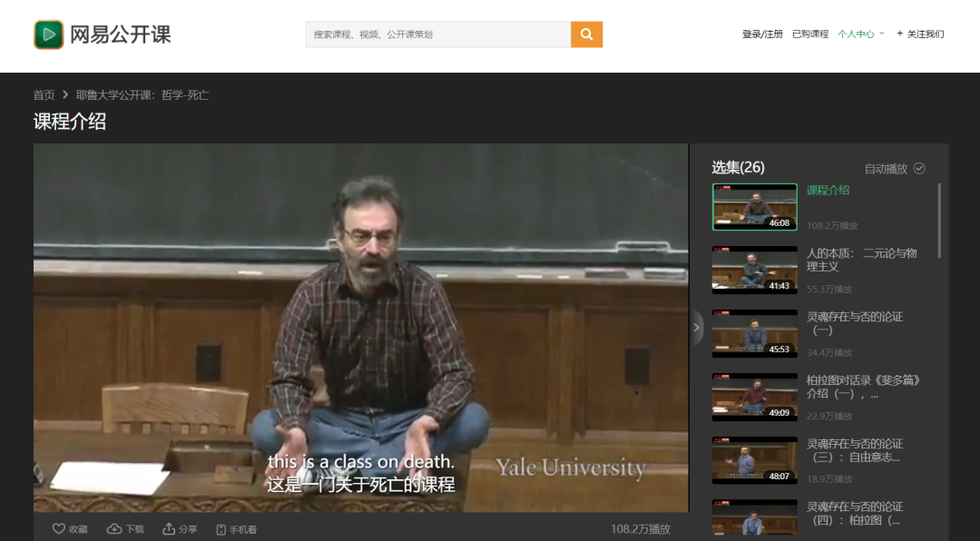Click the 34.4万播放 count in the playlist

click(829, 353)
